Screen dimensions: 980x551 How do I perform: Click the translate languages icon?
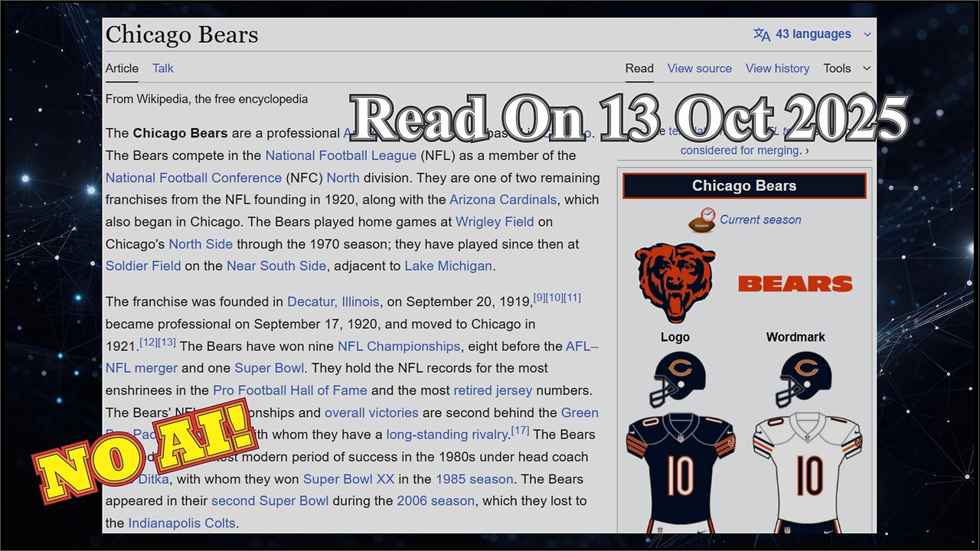click(762, 34)
